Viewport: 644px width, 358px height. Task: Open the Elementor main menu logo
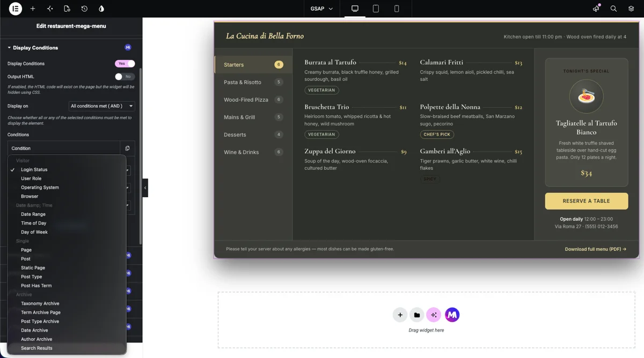coord(16,9)
